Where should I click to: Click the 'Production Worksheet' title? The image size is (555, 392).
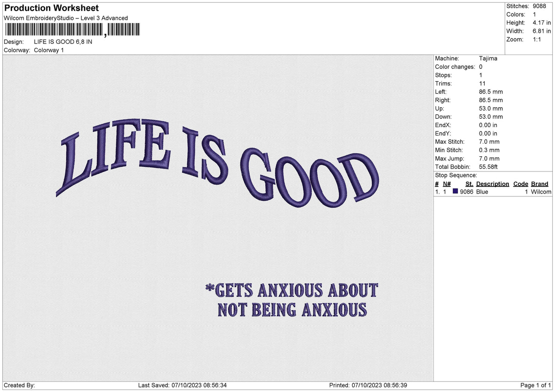tap(51, 8)
